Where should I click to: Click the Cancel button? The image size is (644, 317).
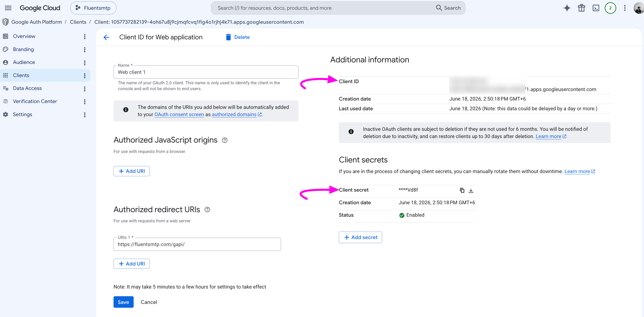[x=149, y=302]
